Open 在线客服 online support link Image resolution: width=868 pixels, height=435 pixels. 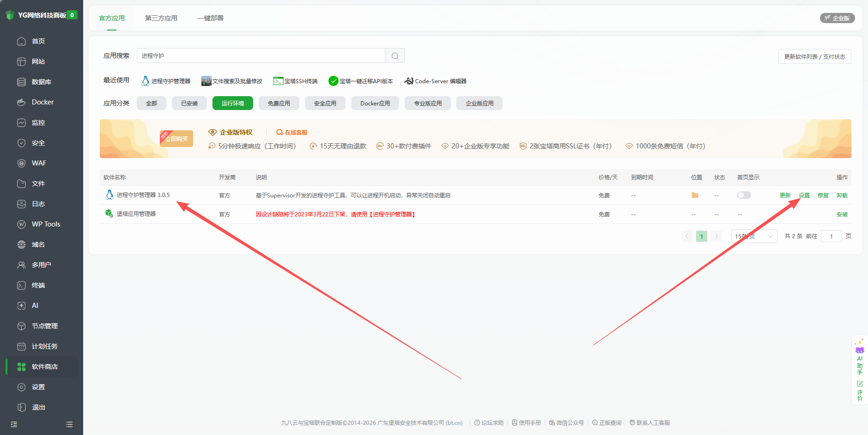point(292,132)
